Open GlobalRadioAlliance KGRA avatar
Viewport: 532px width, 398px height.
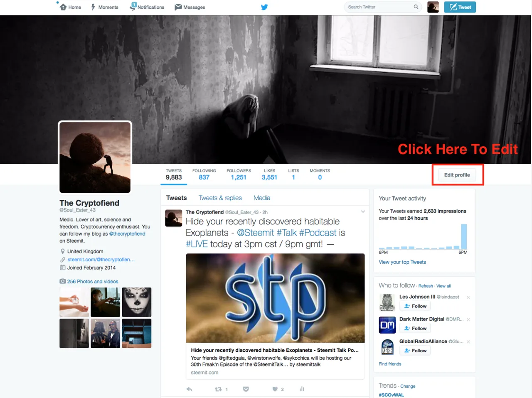(387, 347)
